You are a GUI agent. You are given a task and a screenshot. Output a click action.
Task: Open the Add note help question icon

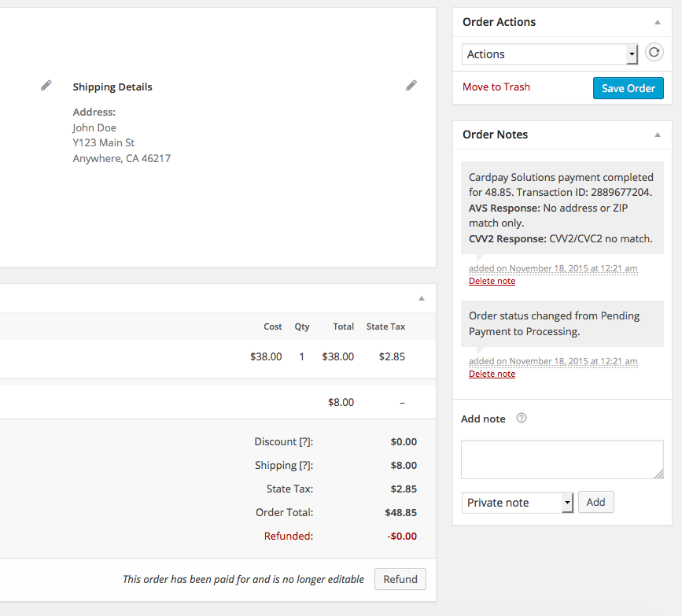[x=521, y=418]
